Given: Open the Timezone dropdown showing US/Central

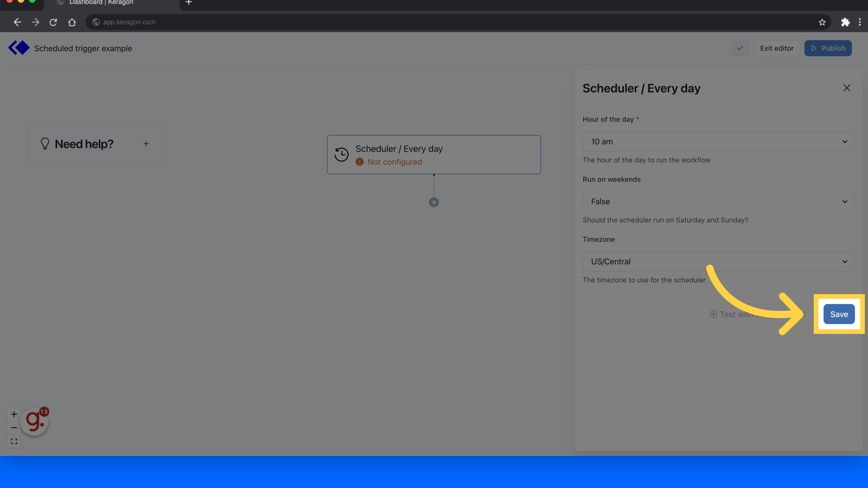Looking at the screenshot, I should click(x=718, y=261).
